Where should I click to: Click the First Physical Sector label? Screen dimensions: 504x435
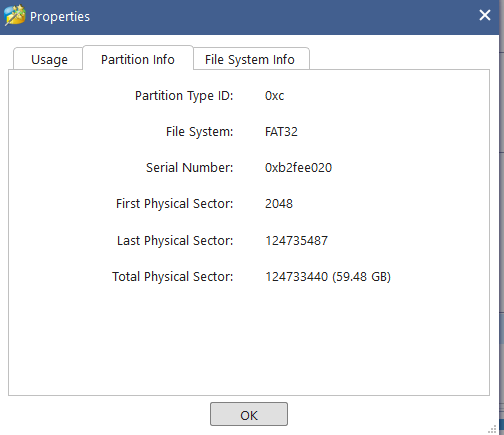(x=174, y=204)
